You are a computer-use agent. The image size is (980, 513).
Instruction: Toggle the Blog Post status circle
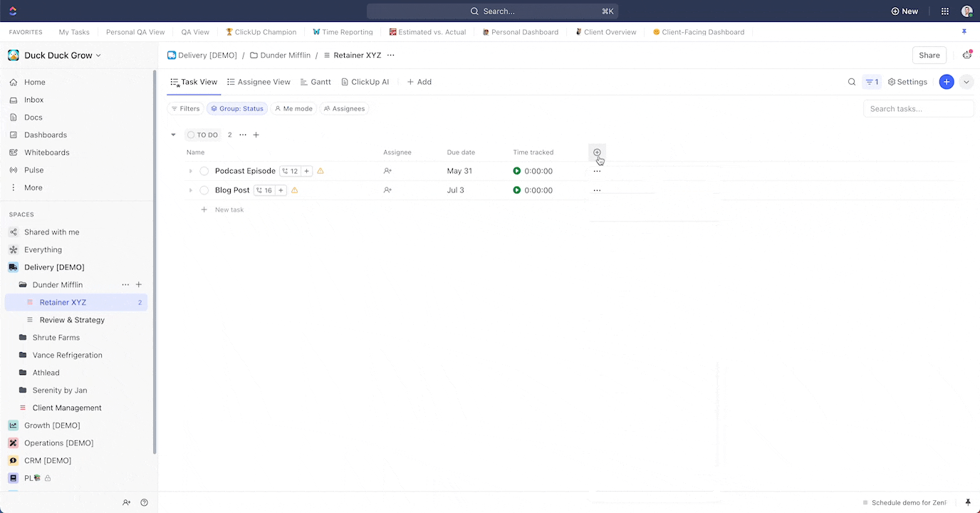[204, 190]
